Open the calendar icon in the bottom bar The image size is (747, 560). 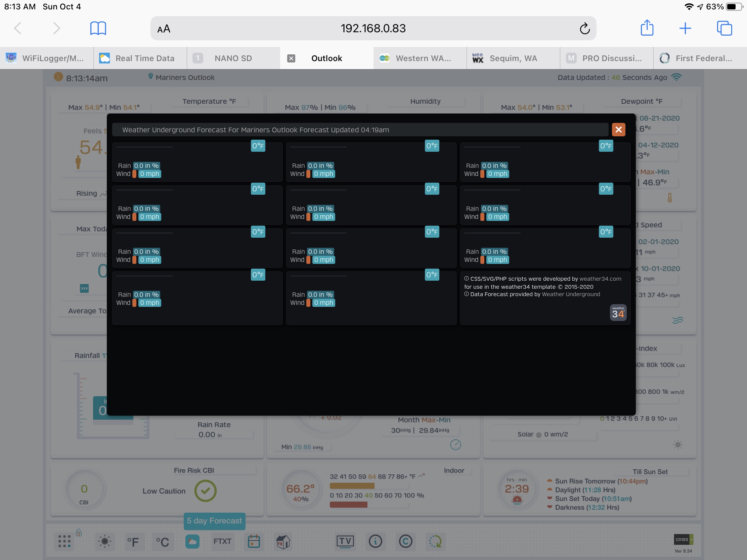coord(254,542)
